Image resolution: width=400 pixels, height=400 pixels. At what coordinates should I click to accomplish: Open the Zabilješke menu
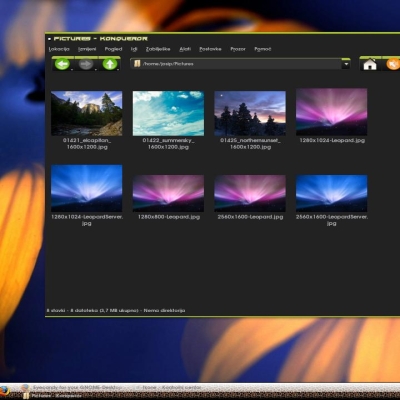(x=158, y=49)
